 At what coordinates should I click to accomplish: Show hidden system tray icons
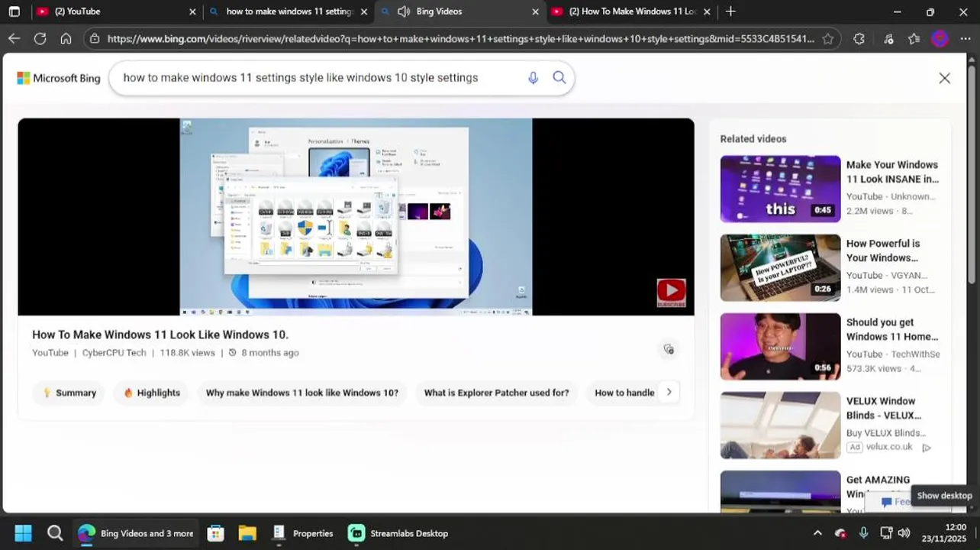817,533
